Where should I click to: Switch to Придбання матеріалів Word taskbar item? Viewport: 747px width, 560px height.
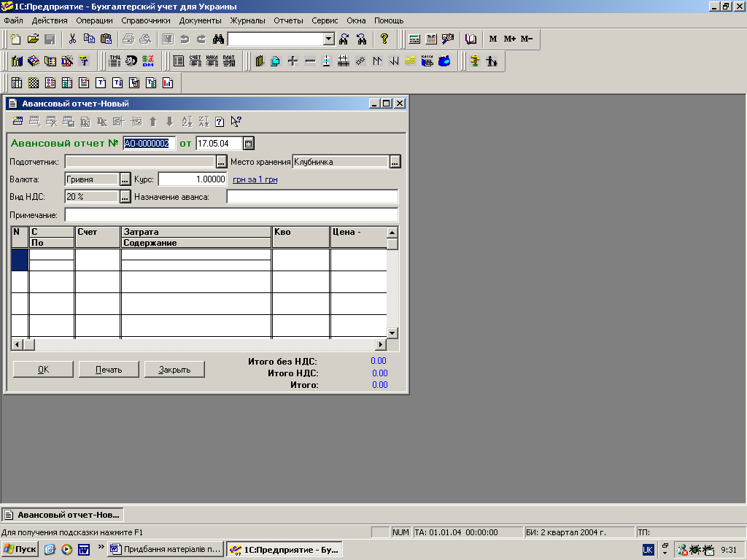point(166,550)
